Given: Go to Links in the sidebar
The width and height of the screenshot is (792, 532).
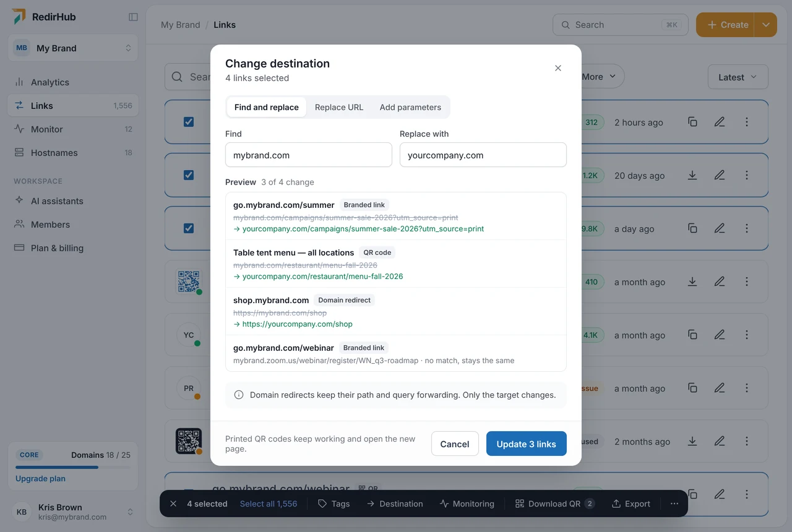Looking at the screenshot, I should [73, 106].
